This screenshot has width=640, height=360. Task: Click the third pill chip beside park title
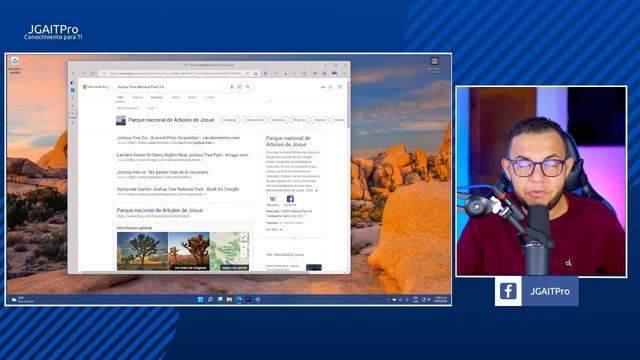tap(279, 120)
